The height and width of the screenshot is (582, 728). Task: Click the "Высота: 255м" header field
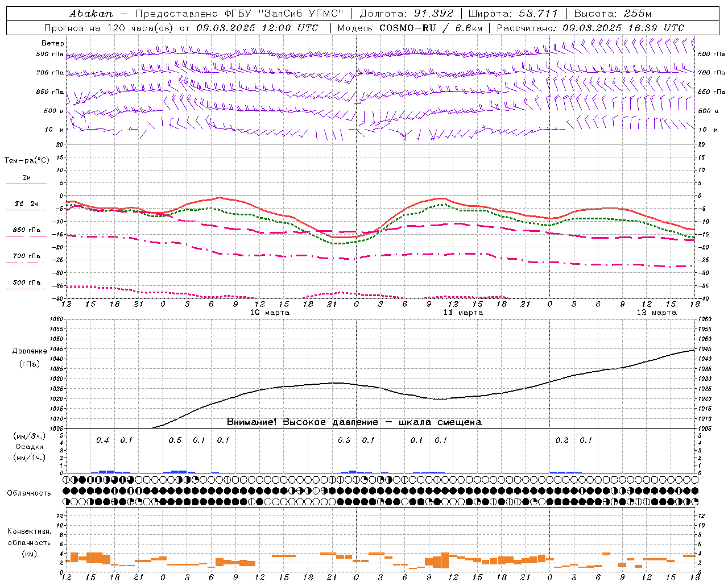tap(613, 13)
